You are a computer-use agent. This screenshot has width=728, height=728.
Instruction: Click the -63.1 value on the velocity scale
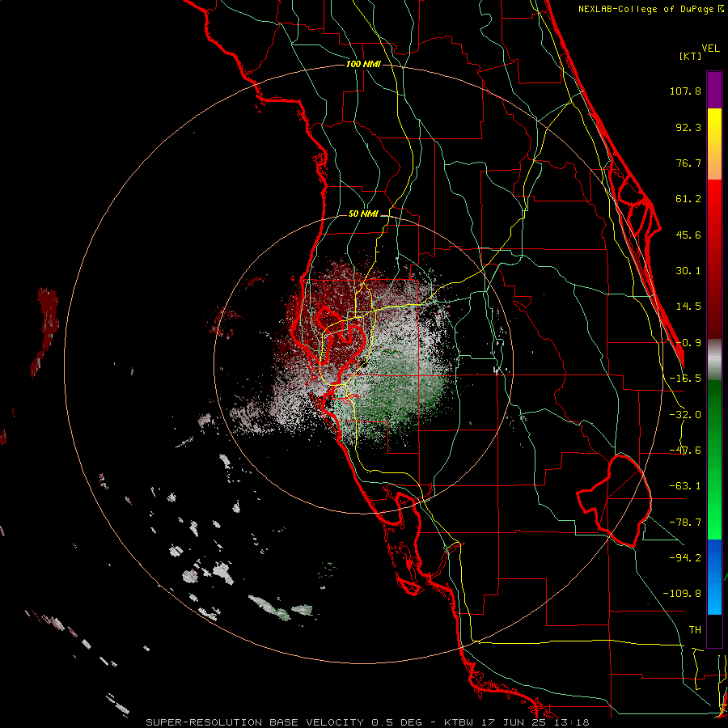[685, 486]
